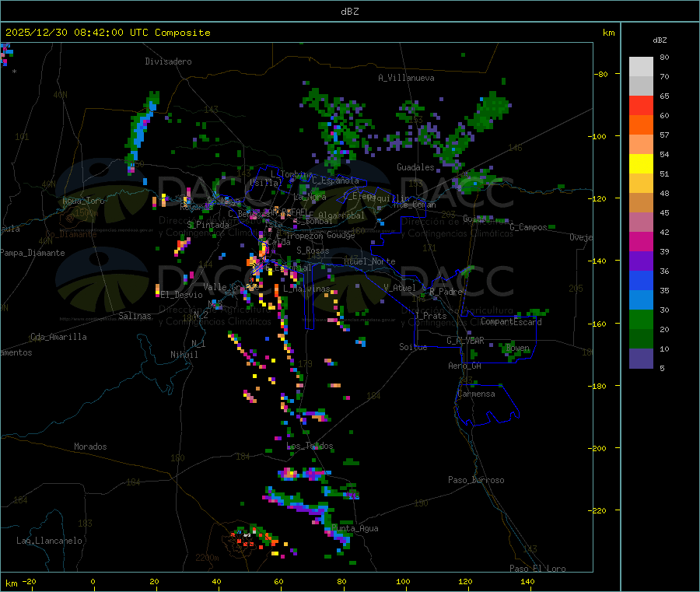The width and height of the screenshot is (700, 592).
Task: Select the green 20-30 dBZ legend swatch
Action: tap(641, 319)
